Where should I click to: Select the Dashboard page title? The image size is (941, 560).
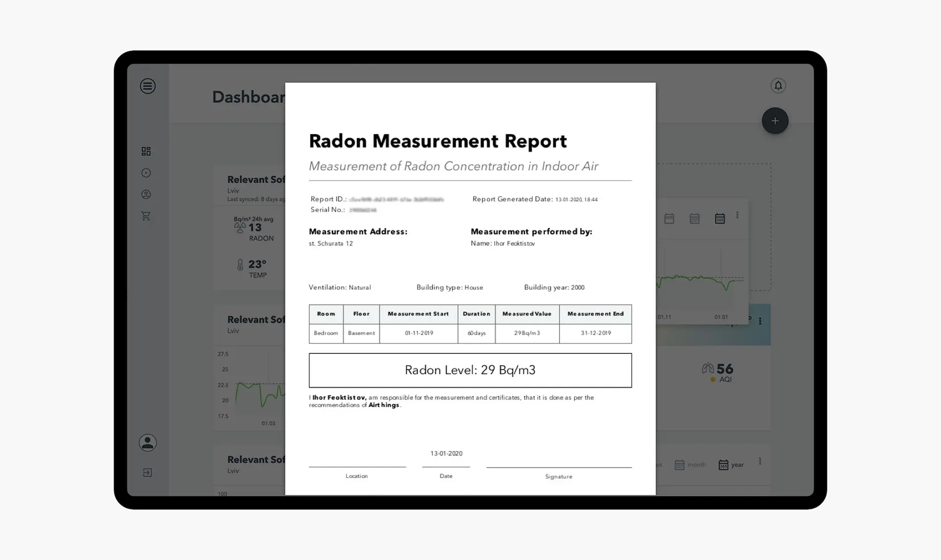(x=248, y=97)
